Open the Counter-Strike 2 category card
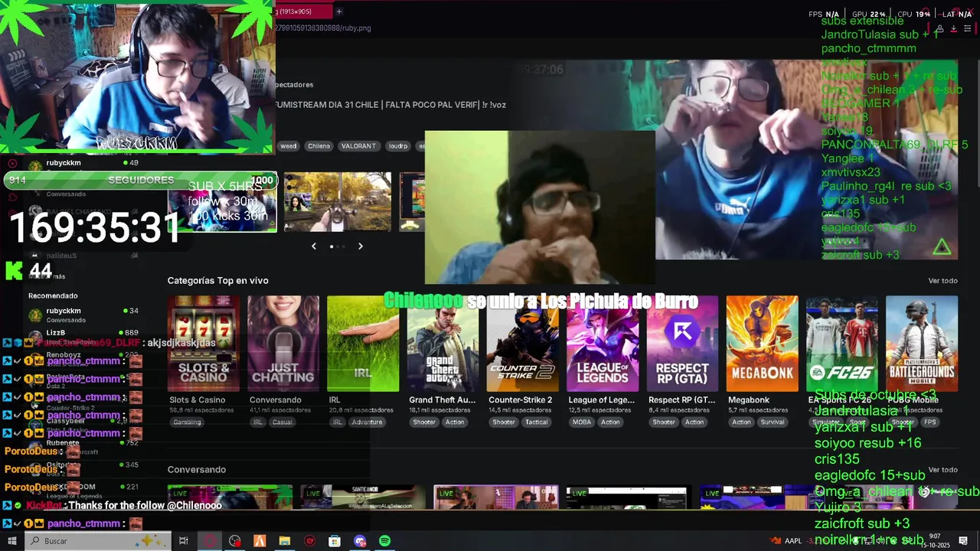The width and height of the screenshot is (980, 551). tap(522, 344)
